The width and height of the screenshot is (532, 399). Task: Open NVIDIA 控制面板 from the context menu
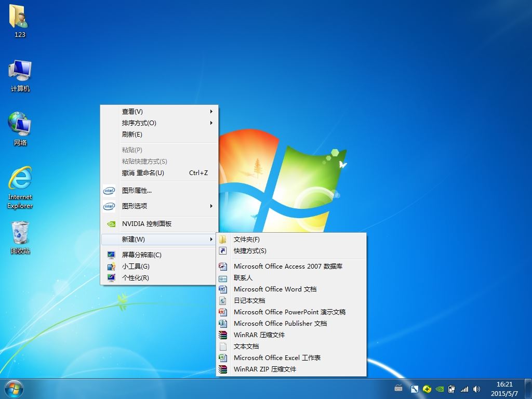tap(159, 224)
